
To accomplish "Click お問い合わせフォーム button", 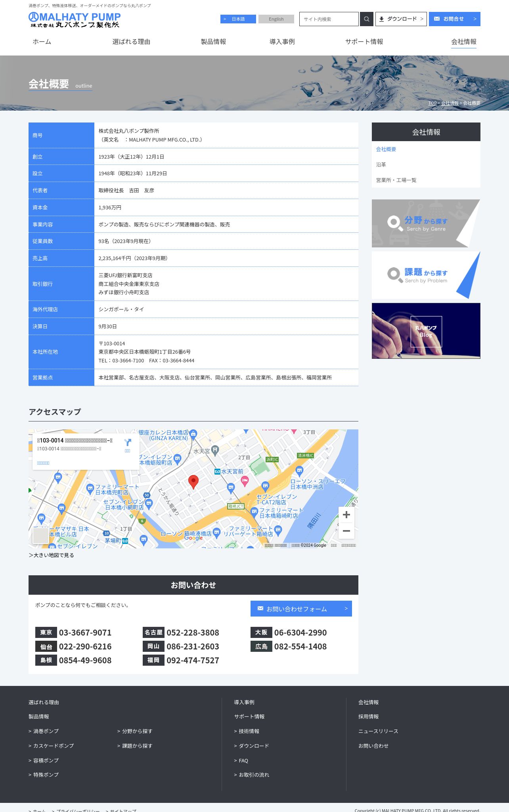I will [x=301, y=609].
